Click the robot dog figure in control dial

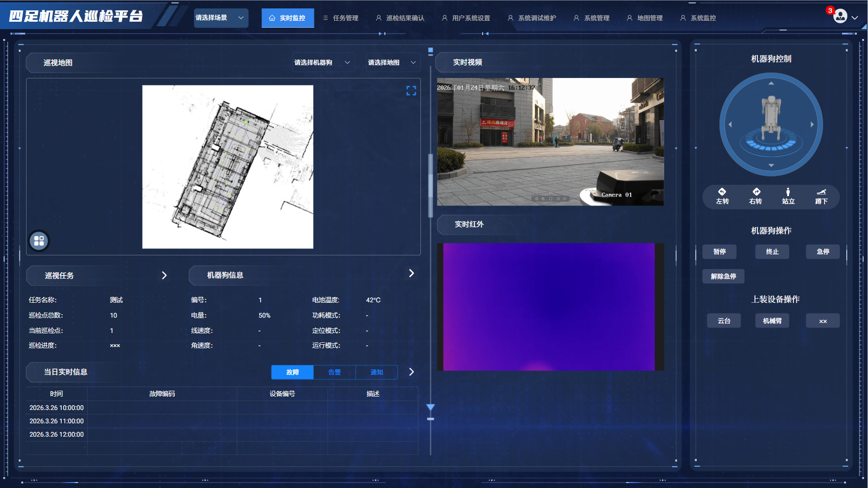(771, 118)
